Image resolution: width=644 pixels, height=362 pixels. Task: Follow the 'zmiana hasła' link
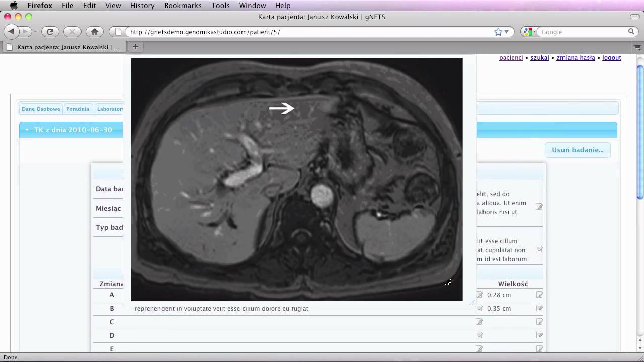tap(576, 58)
